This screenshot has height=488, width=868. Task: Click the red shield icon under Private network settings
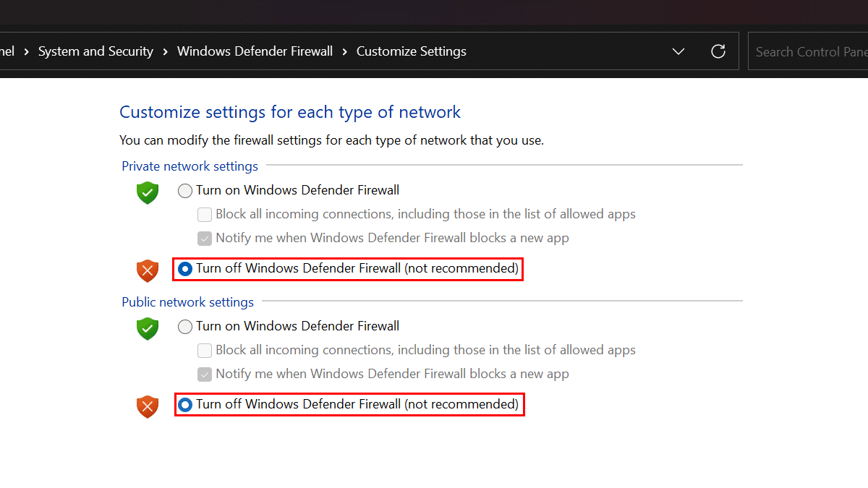coord(147,270)
